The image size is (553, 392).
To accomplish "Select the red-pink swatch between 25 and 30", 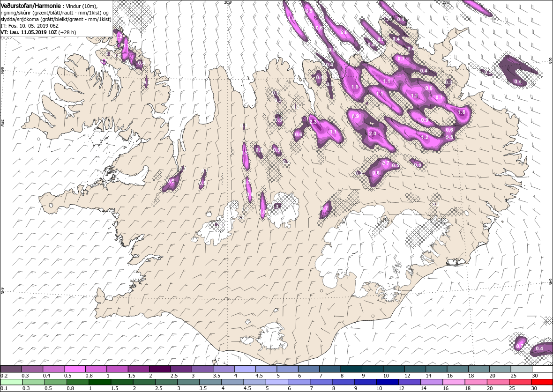I will click(520, 382).
